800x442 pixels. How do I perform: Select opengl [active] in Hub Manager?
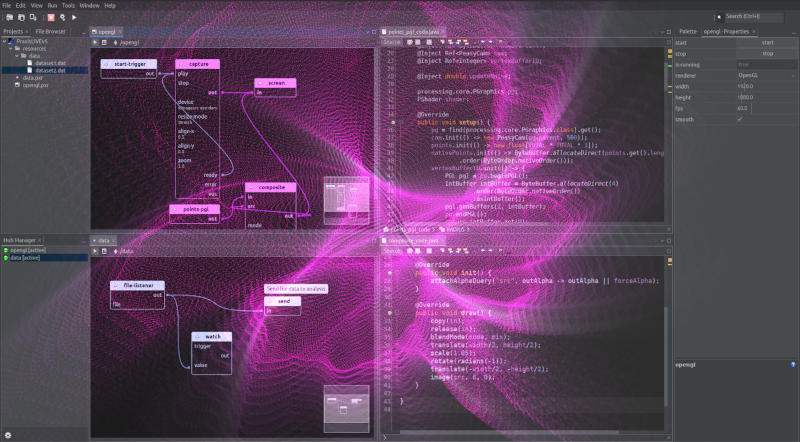tap(28, 250)
